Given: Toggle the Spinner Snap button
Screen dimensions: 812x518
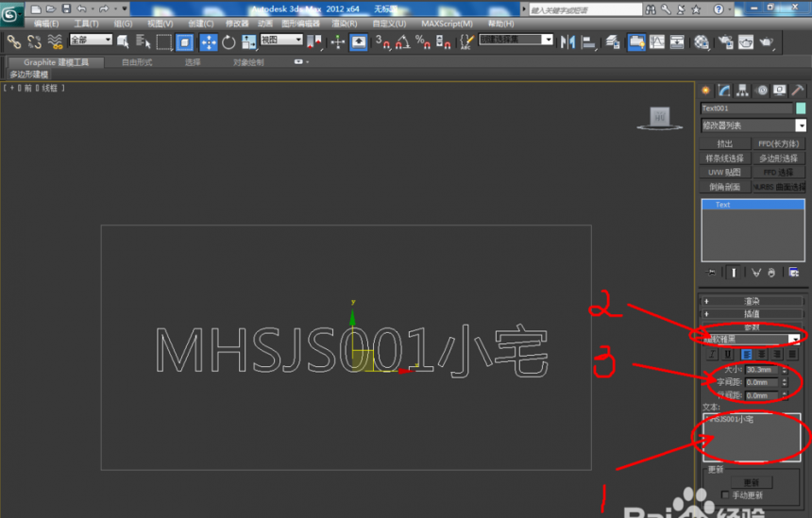Looking at the screenshot, I should 443,42.
